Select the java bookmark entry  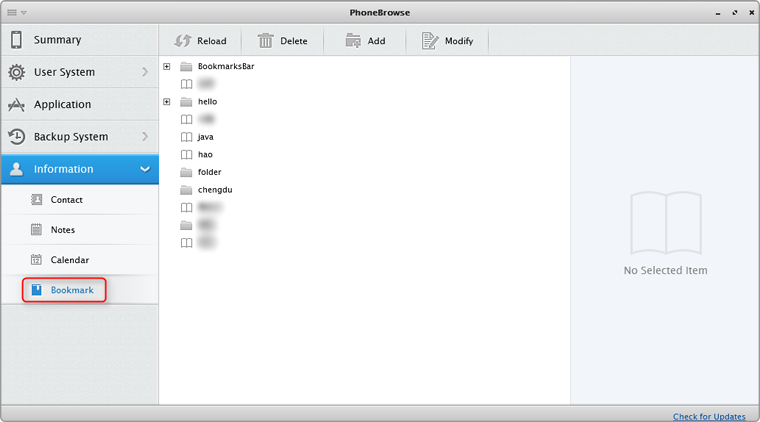(205, 137)
